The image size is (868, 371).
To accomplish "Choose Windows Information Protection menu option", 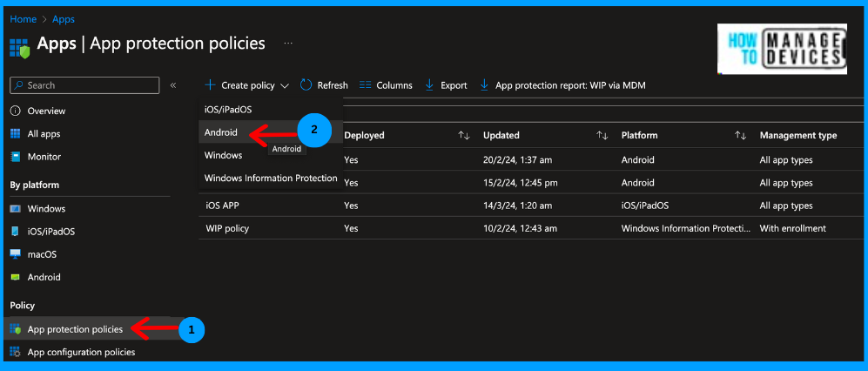I will pyautogui.click(x=272, y=178).
